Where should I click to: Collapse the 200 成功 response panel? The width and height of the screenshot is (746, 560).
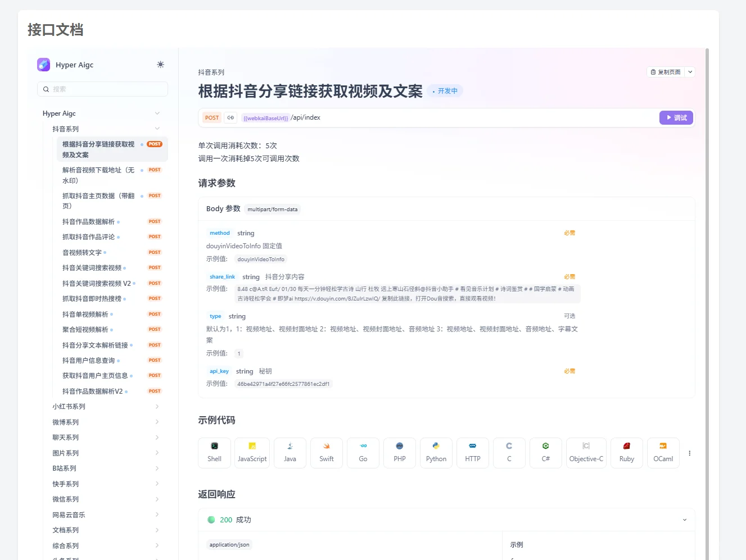[x=684, y=520]
